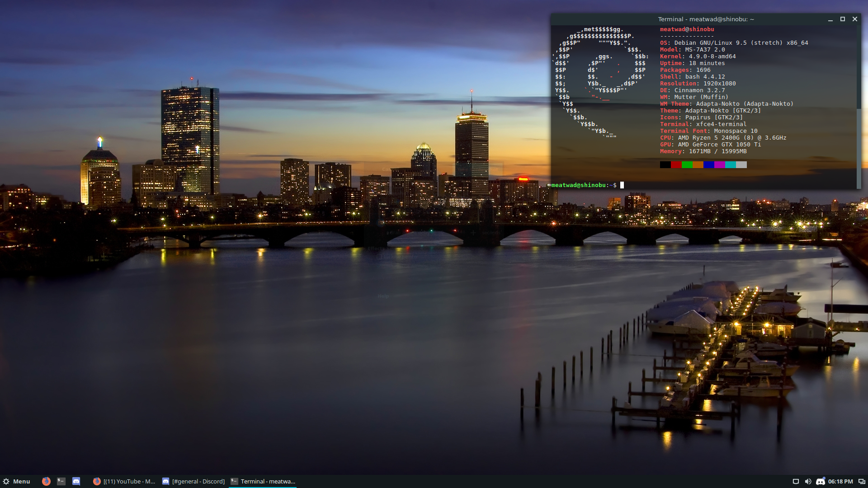This screenshot has width=868, height=488.
Task: Launch Discord from the panel launcher icon
Action: 76,481
